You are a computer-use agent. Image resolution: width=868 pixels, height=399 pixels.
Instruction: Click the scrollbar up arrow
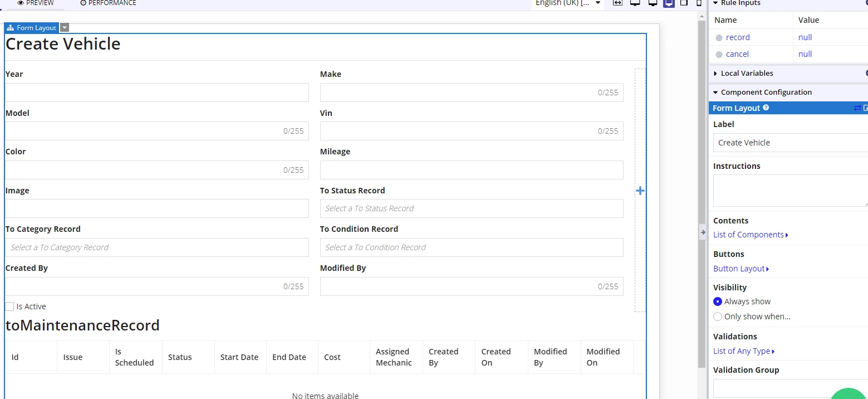(702, 16)
